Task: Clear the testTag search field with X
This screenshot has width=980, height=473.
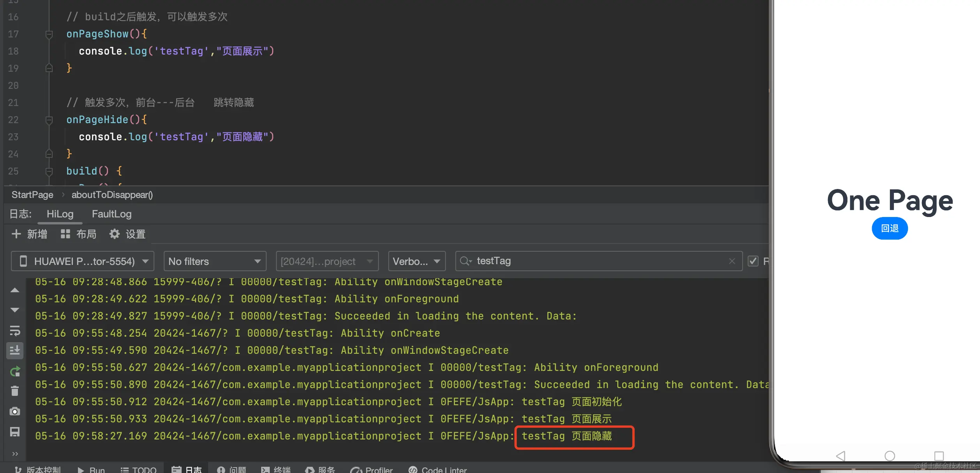Action: coord(732,261)
